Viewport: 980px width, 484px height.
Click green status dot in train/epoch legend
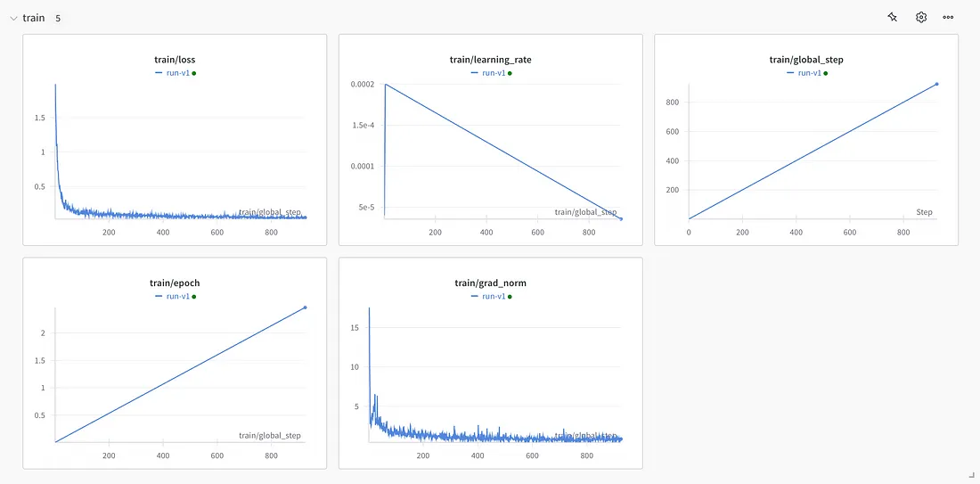[194, 297]
